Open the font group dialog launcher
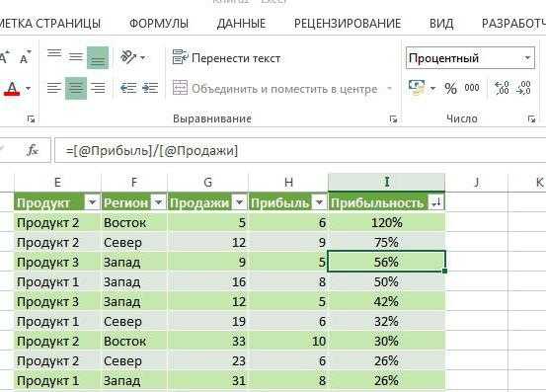This screenshot has width=546, height=392. (31, 119)
